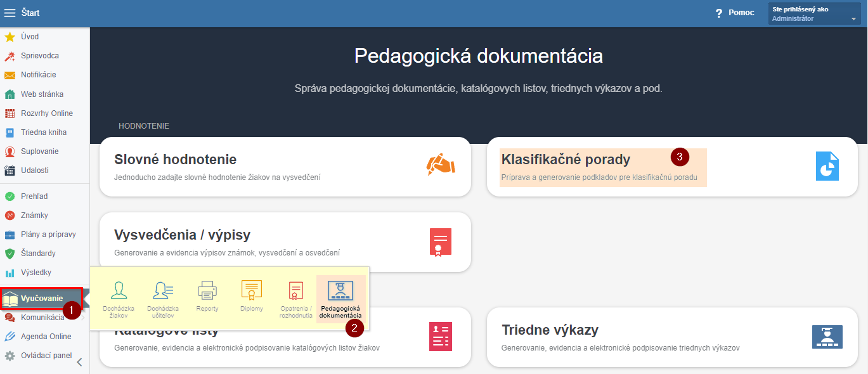Click the Rozvrhy Online grid icon
Screen dimensions: 868x374
10,113
